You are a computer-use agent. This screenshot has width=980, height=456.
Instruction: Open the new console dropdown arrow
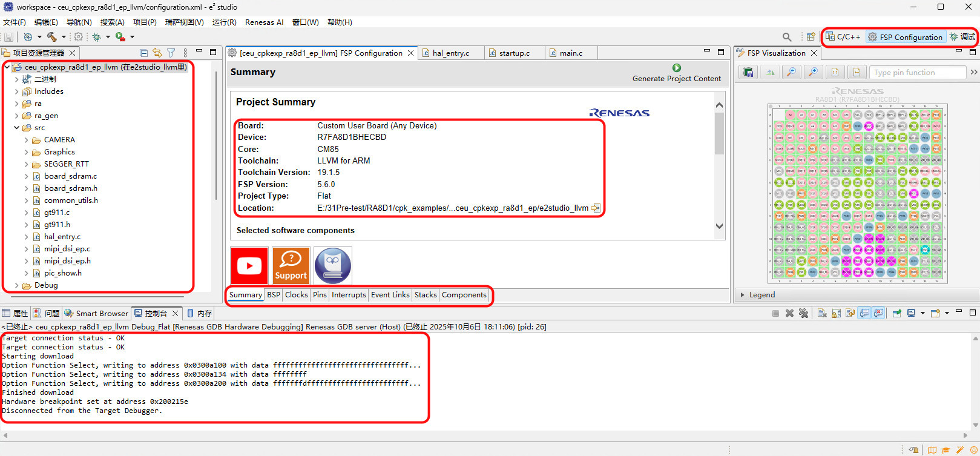coord(947,313)
